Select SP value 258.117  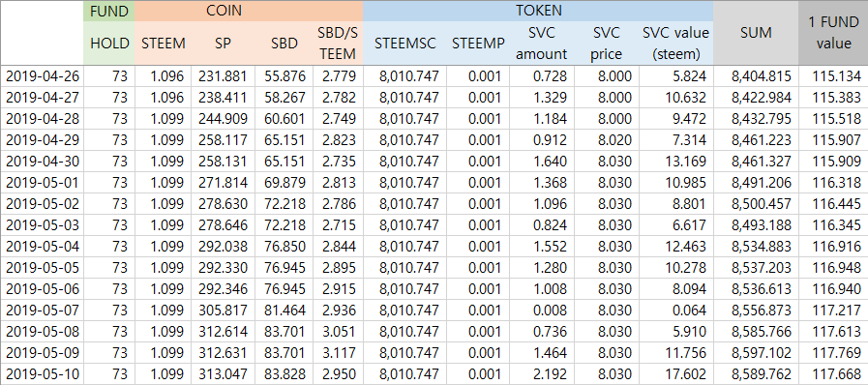pos(224,140)
